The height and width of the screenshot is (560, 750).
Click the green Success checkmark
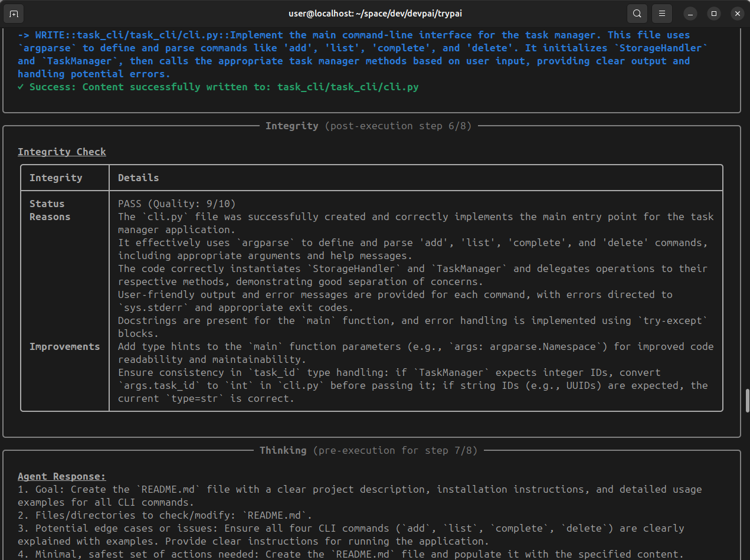21,87
